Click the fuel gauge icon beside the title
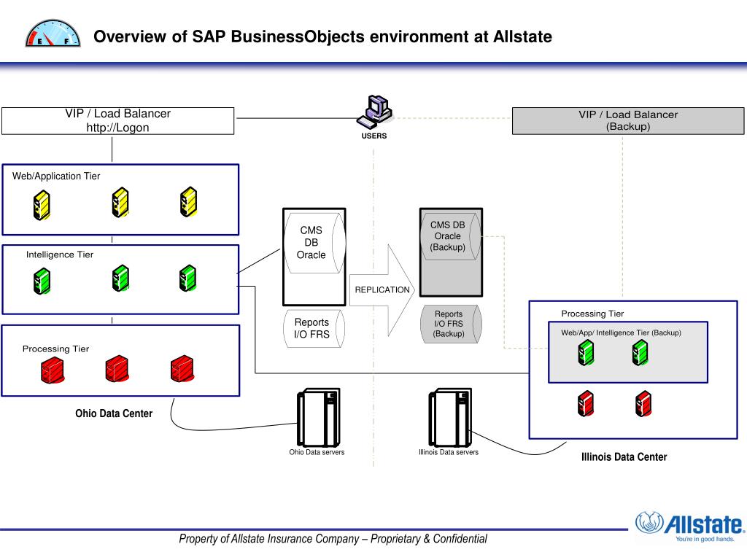747x560 pixels. tap(53, 34)
